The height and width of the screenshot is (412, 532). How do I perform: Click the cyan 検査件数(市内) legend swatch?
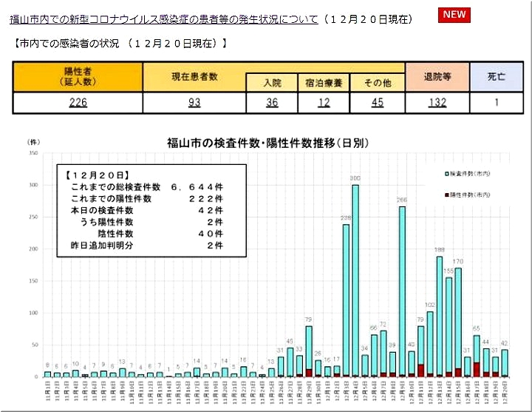point(446,173)
